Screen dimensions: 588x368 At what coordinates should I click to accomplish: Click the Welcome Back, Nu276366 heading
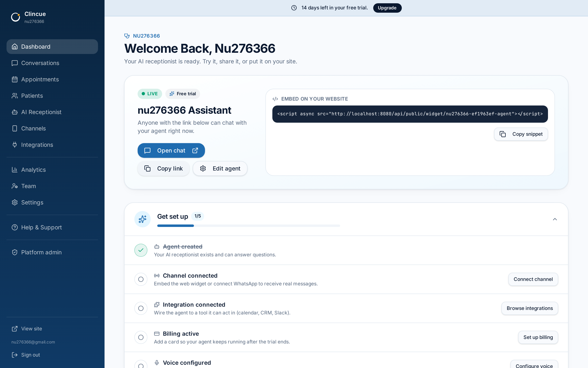tap(199, 48)
